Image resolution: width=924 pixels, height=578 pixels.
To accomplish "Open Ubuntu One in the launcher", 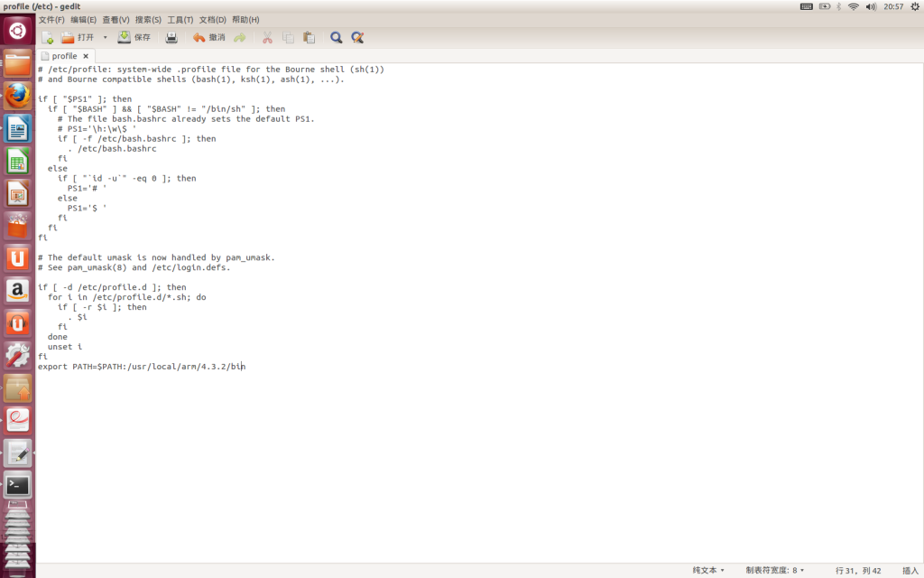I will coord(18,258).
